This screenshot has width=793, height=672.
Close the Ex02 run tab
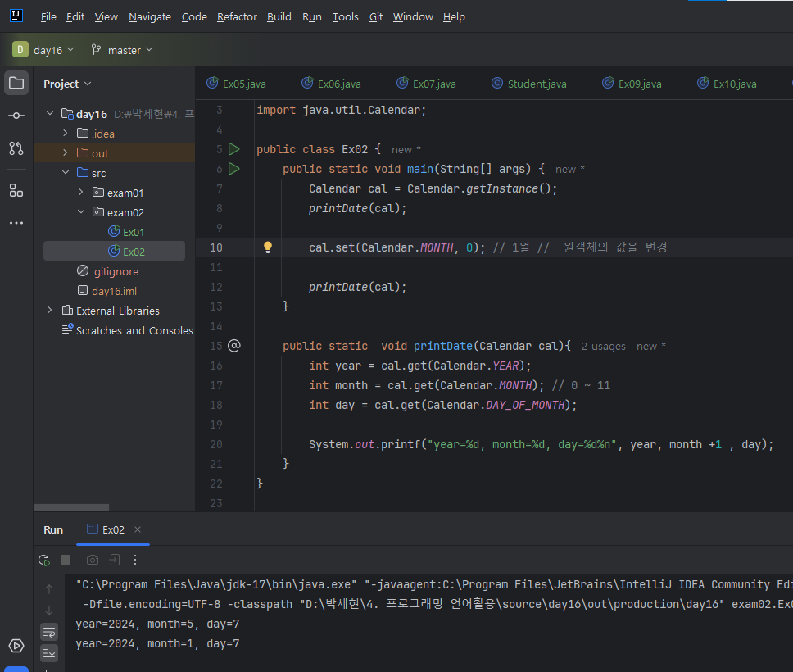(x=138, y=529)
